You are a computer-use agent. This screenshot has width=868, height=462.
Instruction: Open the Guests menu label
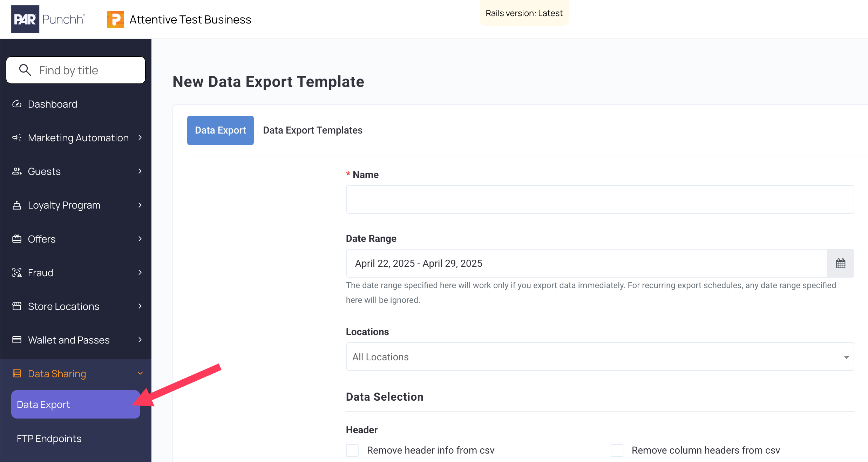pos(44,171)
